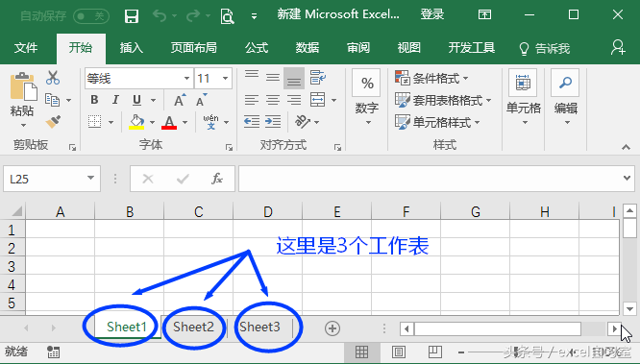The image size is (640, 364).
Task: Click the cell Borders icon
Action: tap(95, 122)
